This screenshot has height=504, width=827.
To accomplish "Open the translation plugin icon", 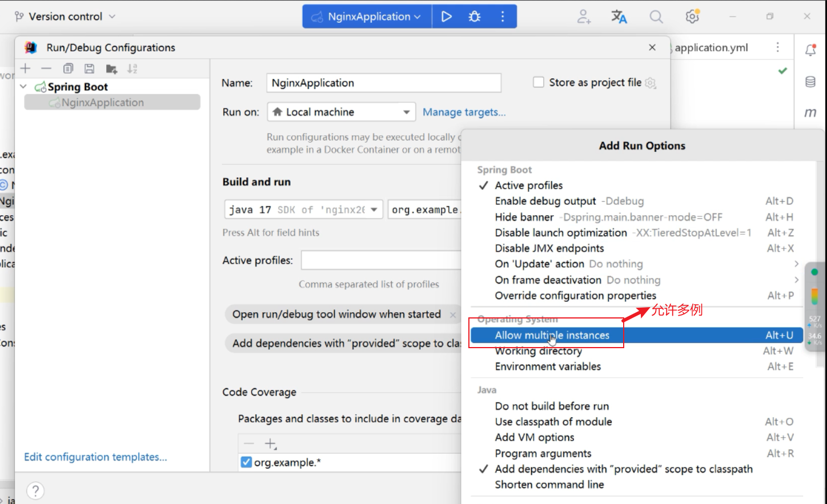I will (619, 17).
